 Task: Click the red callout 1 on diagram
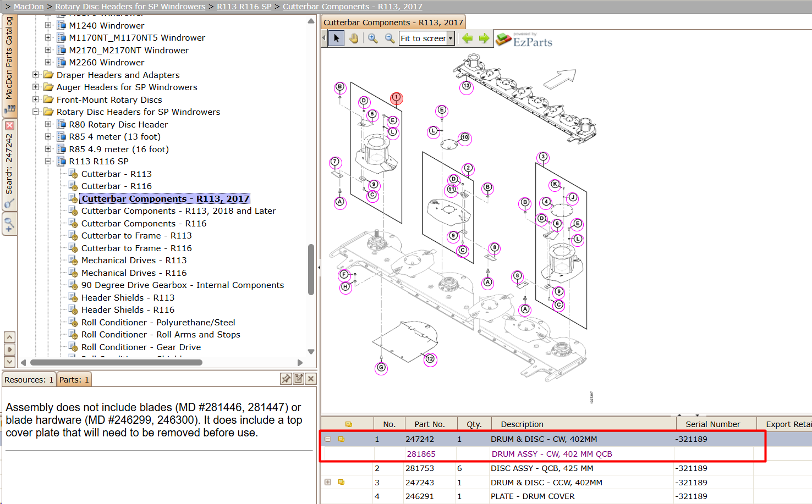(x=397, y=98)
